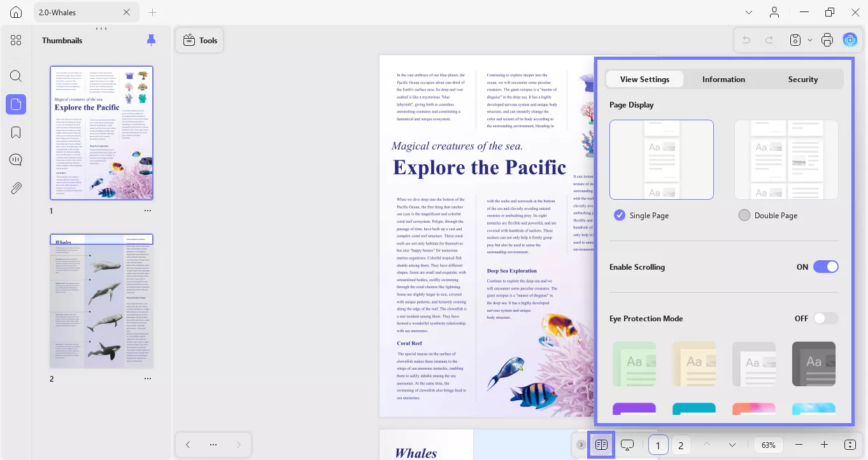Screen dimensions: 868x460
Task: Open the UPDF AI assistant icon
Action: pos(850,40)
